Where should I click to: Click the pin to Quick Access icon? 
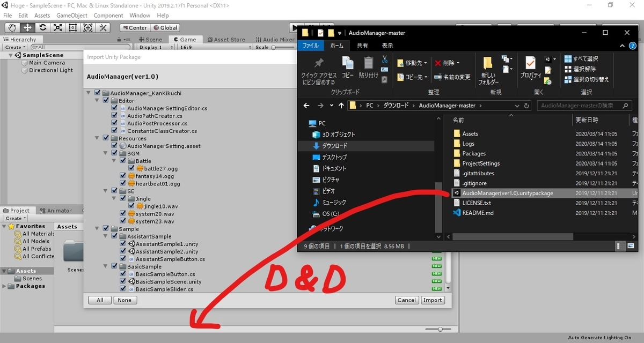point(319,63)
